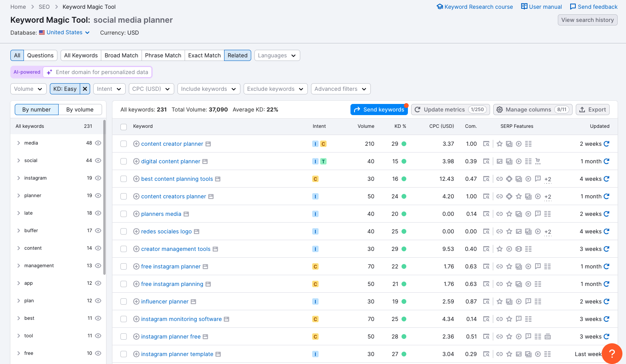Tick checkbox for instagram planner template
This screenshot has height=364, width=626.
pyautogui.click(x=124, y=354)
